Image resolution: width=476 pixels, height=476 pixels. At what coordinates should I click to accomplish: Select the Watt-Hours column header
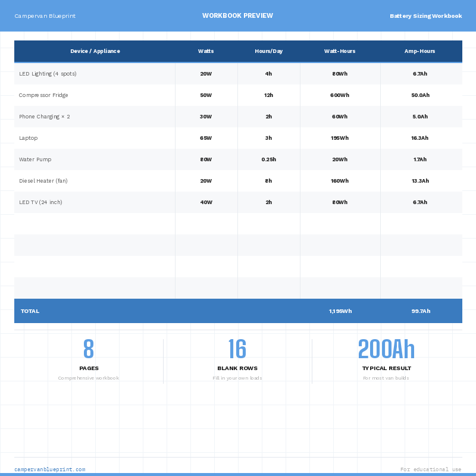click(340, 51)
